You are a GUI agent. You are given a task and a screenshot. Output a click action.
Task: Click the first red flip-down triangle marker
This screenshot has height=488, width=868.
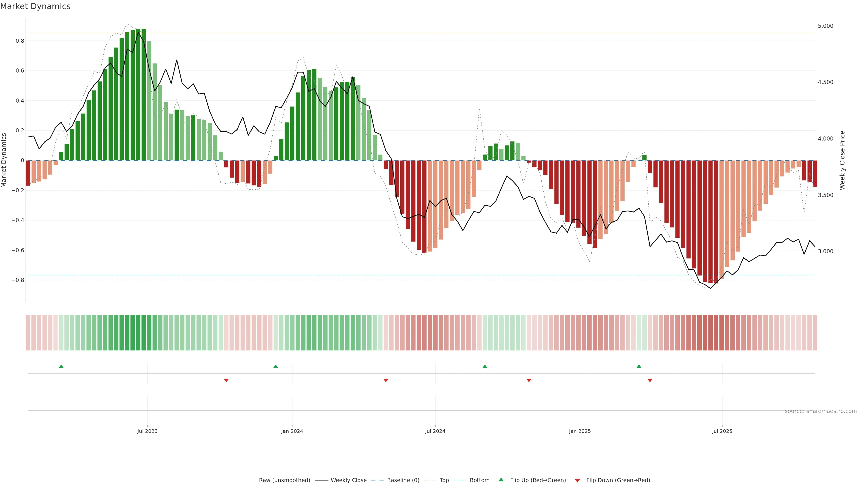(x=226, y=380)
